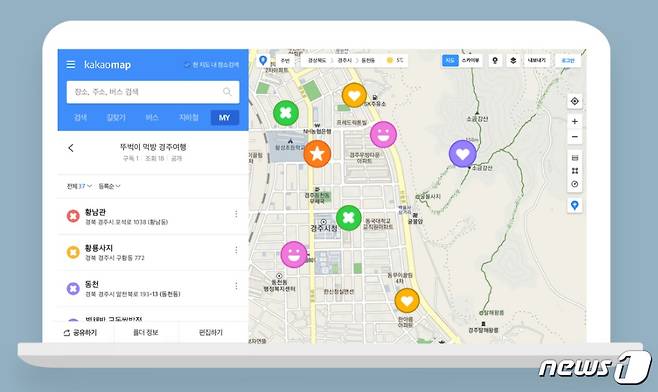Screen dimensions: 658x392
Task: Click 공유하기 to share the folder
Action: click(81, 333)
